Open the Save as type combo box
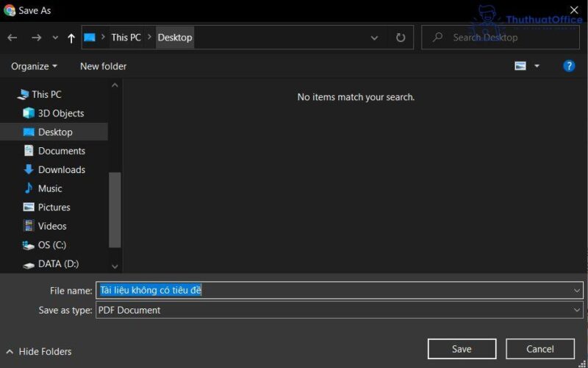 click(340, 310)
